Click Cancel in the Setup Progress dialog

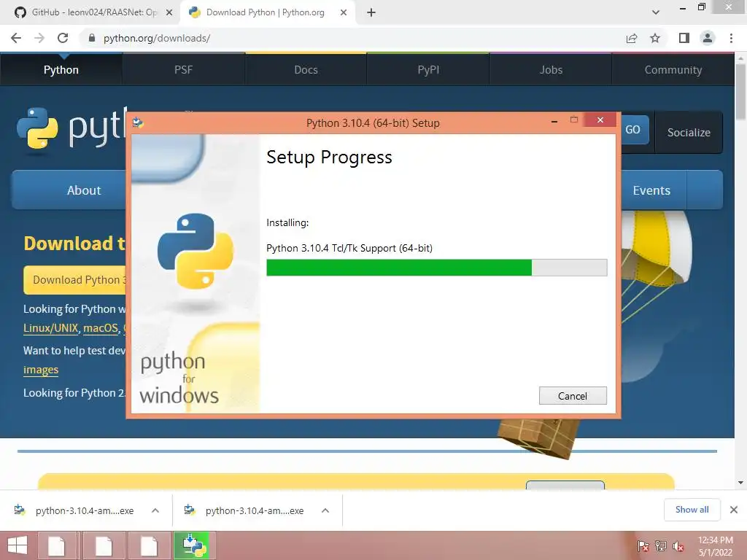pyautogui.click(x=573, y=396)
